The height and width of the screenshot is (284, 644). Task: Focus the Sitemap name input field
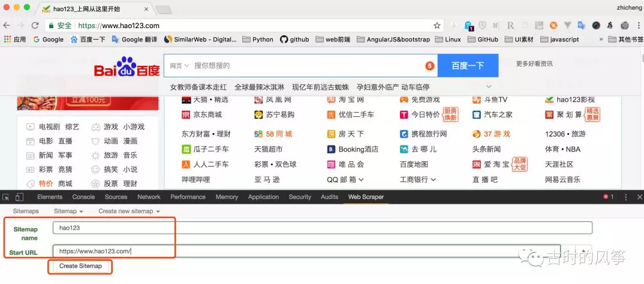tap(323, 228)
